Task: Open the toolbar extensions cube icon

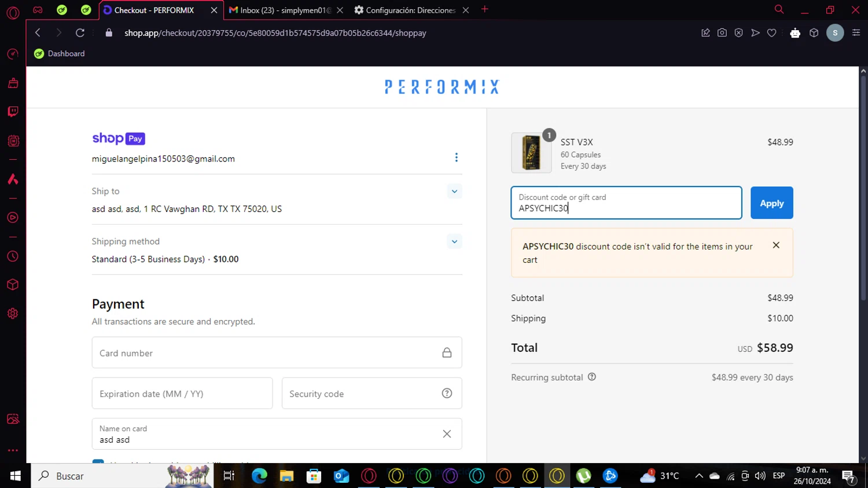Action: coord(814,33)
